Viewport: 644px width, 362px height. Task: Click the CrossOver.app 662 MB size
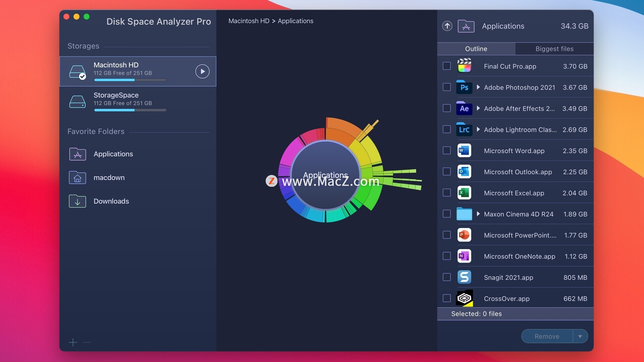tap(575, 299)
